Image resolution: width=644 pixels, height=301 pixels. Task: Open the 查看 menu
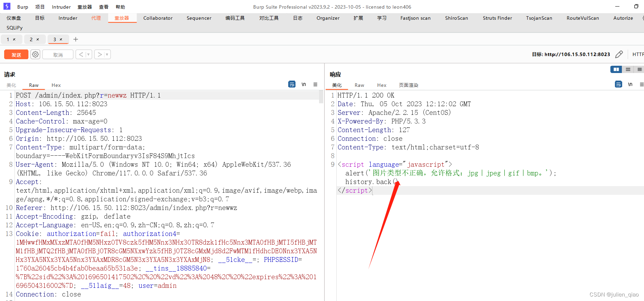104,7
